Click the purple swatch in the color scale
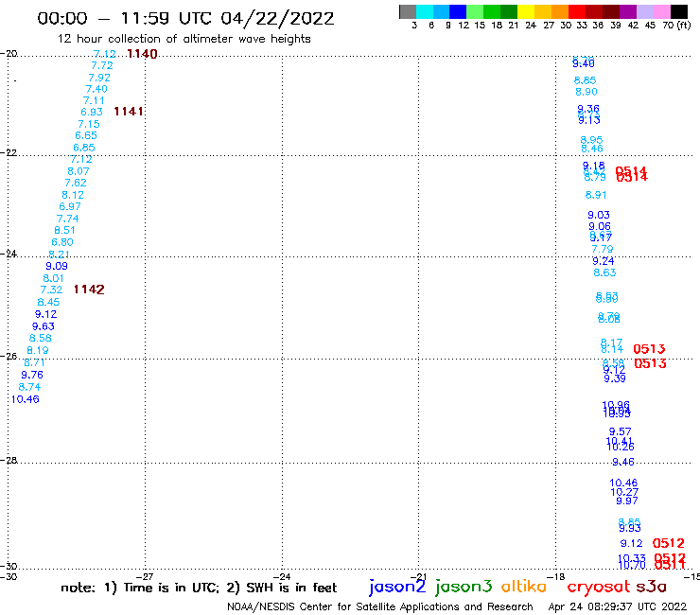This screenshot has width=700, height=615. 628,11
